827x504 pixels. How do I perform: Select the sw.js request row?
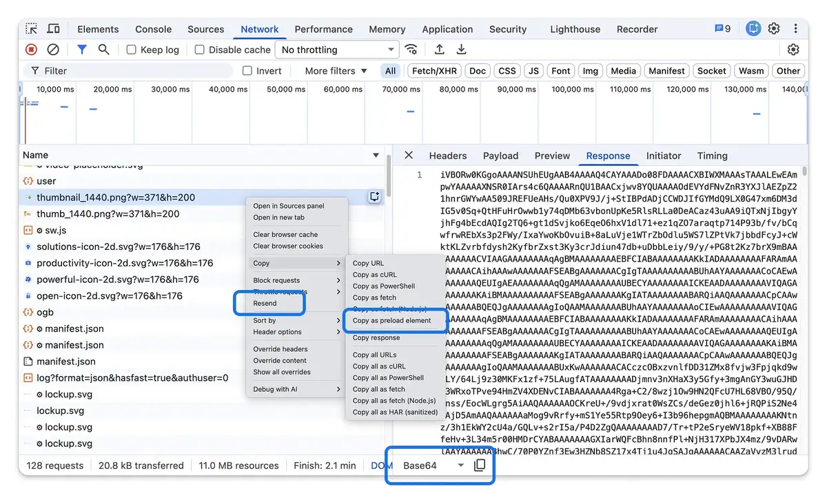[202, 230]
